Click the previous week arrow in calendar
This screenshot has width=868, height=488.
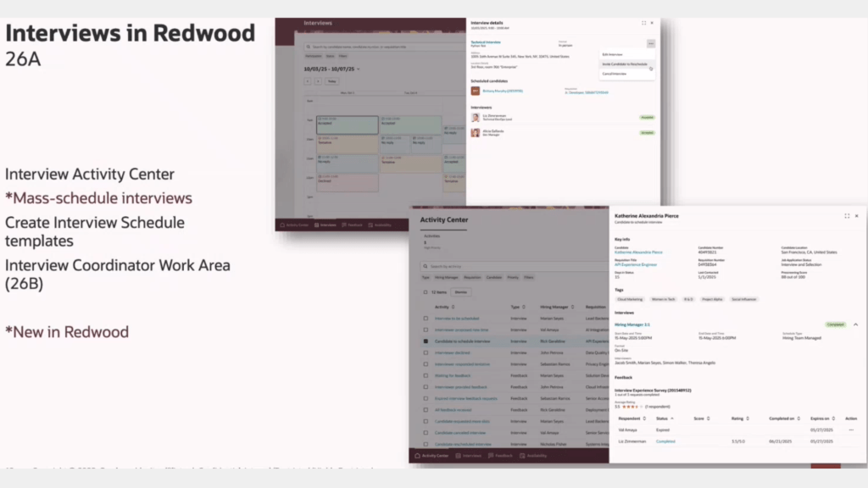308,81
